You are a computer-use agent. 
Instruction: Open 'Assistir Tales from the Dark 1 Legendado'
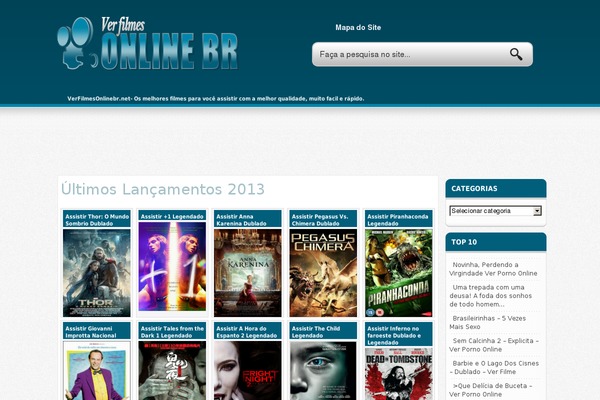[172, 332]
